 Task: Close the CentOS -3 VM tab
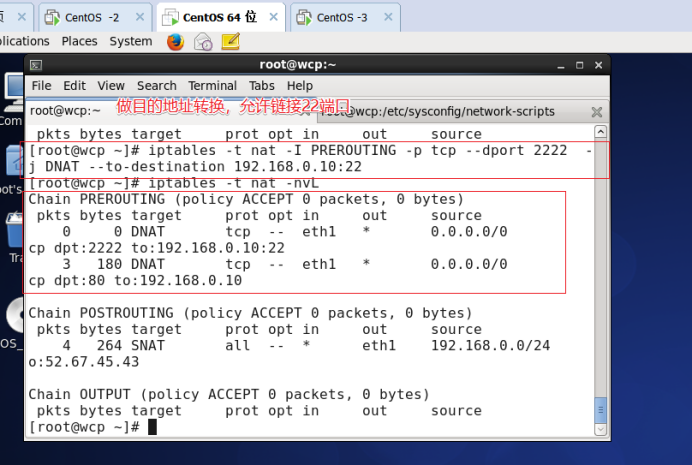[x=388, y=17]
